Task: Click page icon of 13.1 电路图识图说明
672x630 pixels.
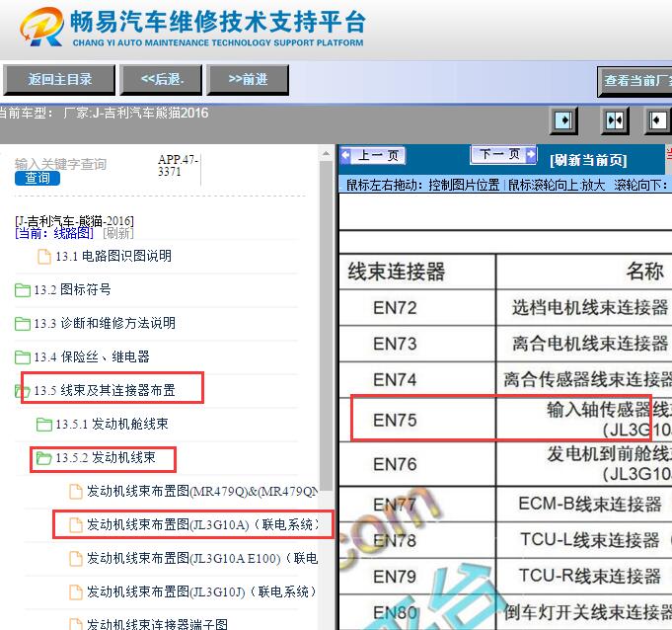Action: pyautogui.click(x=44, y=257)
